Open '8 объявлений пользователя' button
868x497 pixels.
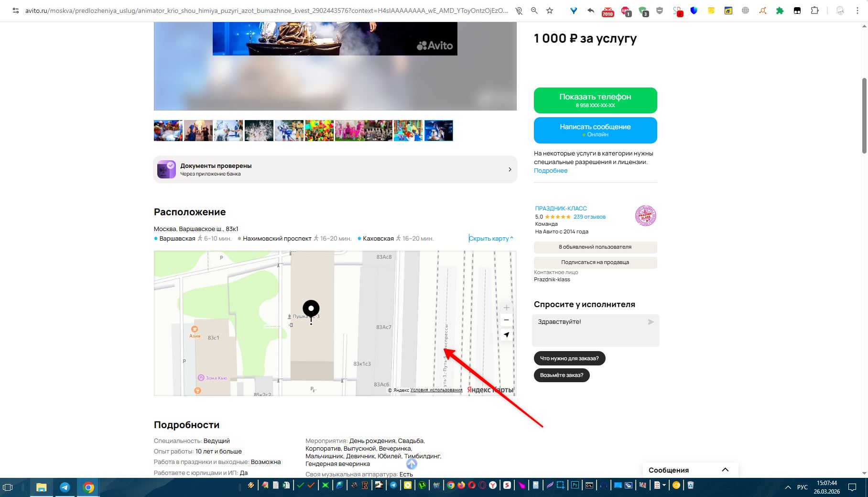point(595,247)
